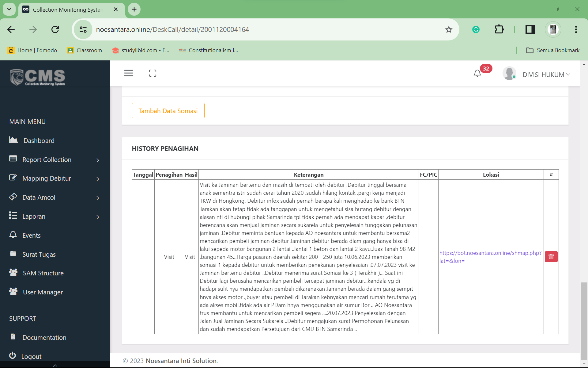588x368 pixels.
Task: Toggle the browser side panel icon
Action: coord(530,29)
